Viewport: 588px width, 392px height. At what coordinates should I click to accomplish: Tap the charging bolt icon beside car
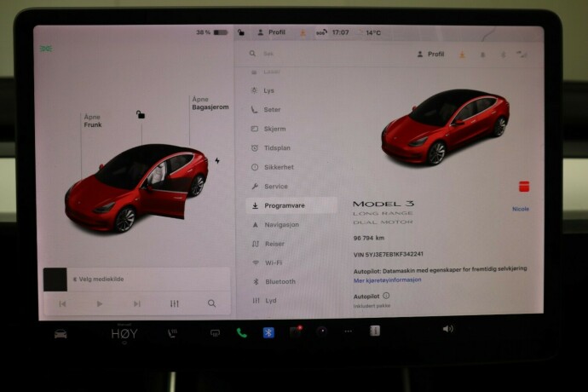217,161
